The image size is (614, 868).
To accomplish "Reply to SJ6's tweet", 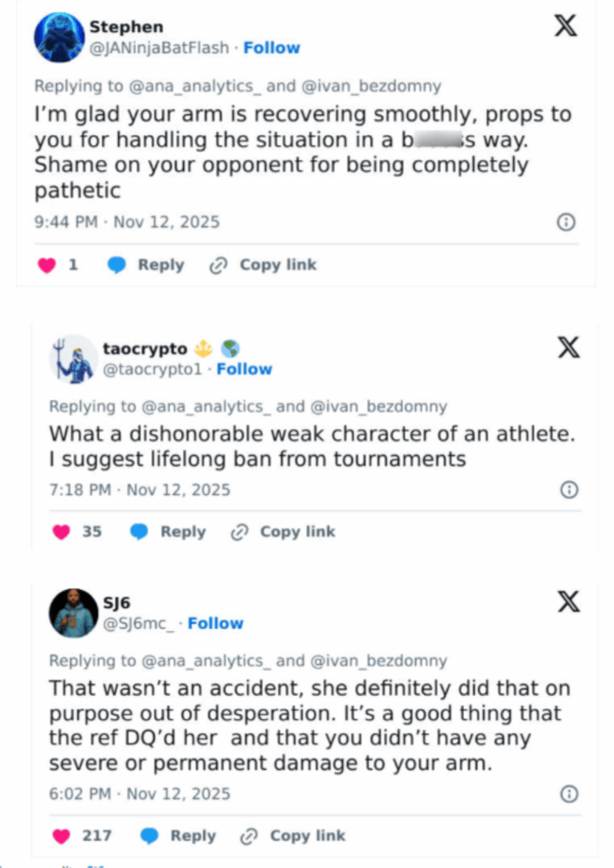I will [x=179, y=836].
